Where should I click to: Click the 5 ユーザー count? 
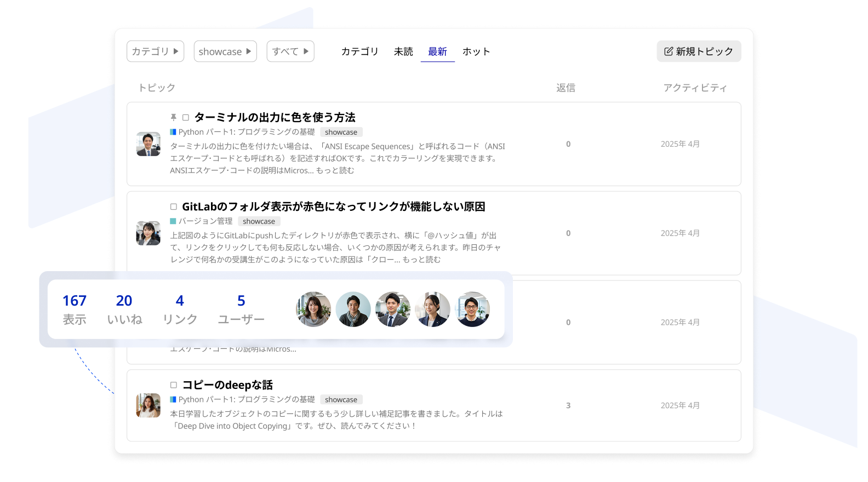(x=241, y=309)
